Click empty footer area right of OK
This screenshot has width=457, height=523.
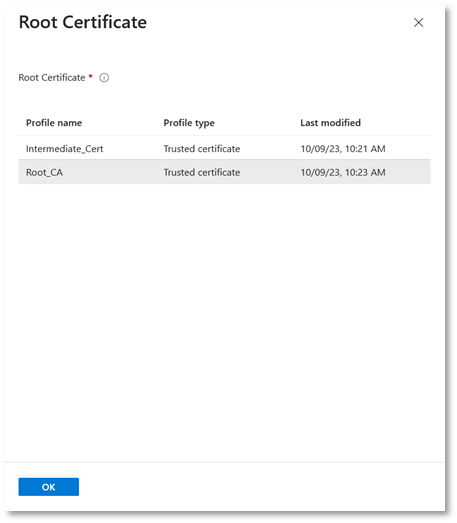tap(260, 487)
